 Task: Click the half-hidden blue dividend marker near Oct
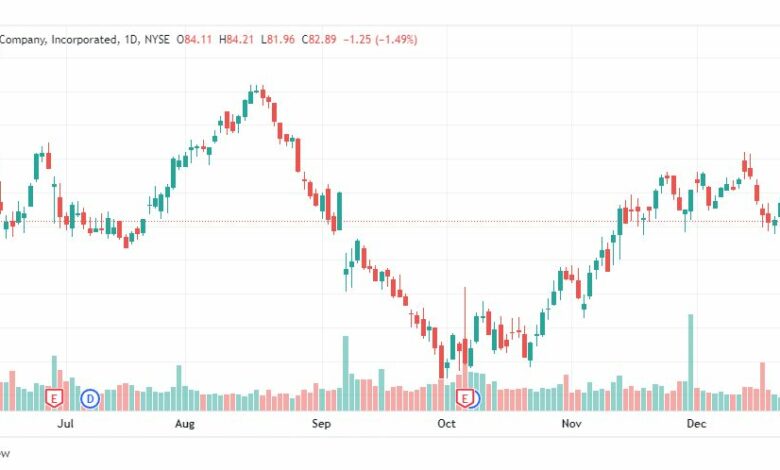click(476, 398)
